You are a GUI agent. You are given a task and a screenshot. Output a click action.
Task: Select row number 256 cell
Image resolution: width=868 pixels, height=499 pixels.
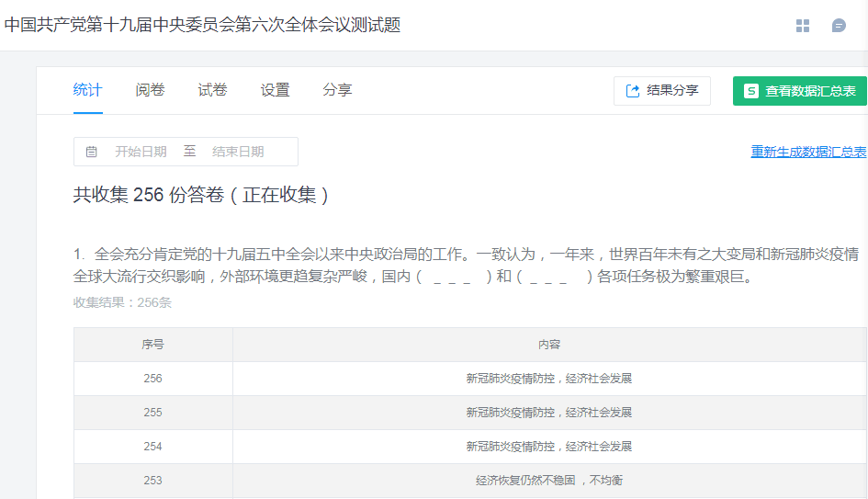coord(152,379)
